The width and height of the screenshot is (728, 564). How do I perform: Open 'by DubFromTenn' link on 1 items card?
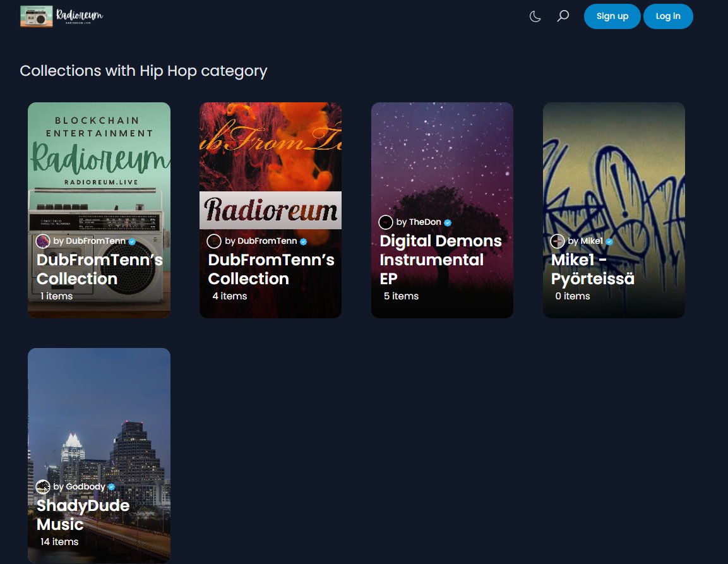coord(89,241)
